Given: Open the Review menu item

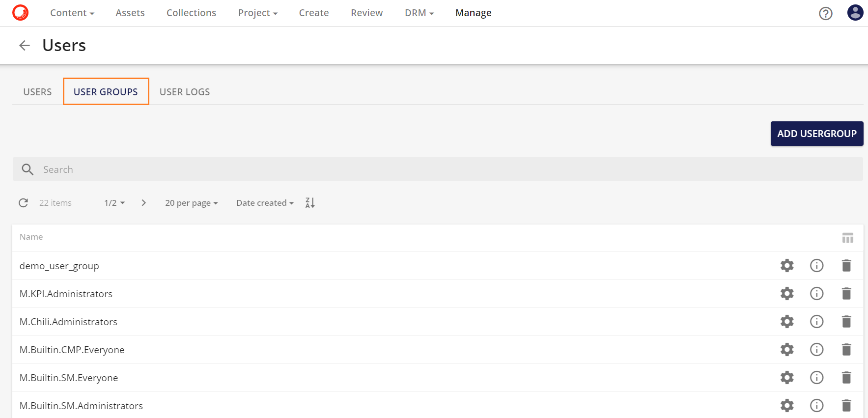Looking at the screenshot, I should [366, 13].
